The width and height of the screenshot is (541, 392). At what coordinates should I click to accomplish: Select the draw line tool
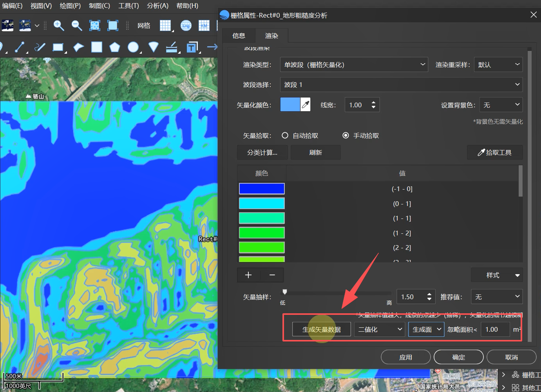20,47
